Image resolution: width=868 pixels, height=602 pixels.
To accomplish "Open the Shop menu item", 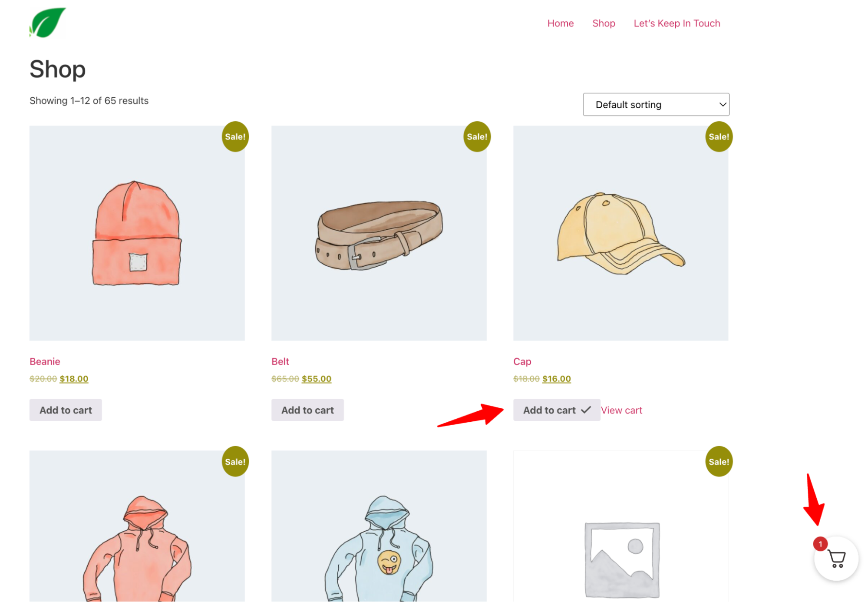I will click(x=604, y=23).
